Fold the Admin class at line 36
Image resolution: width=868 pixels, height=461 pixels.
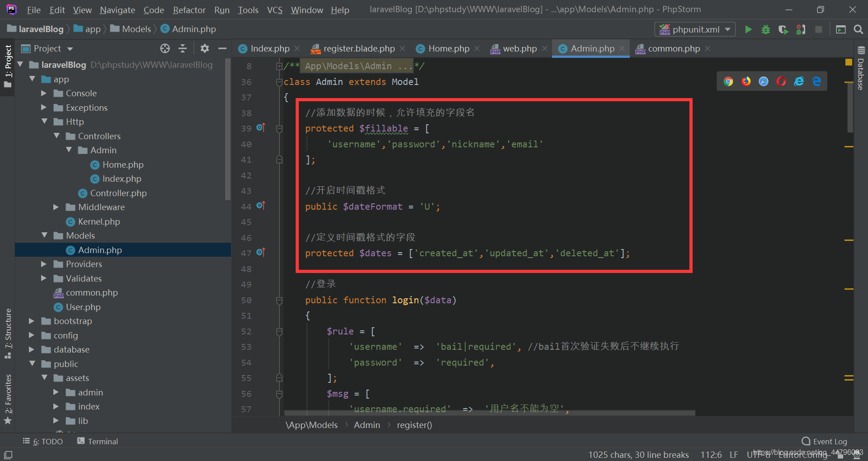[x=279, y=82]
